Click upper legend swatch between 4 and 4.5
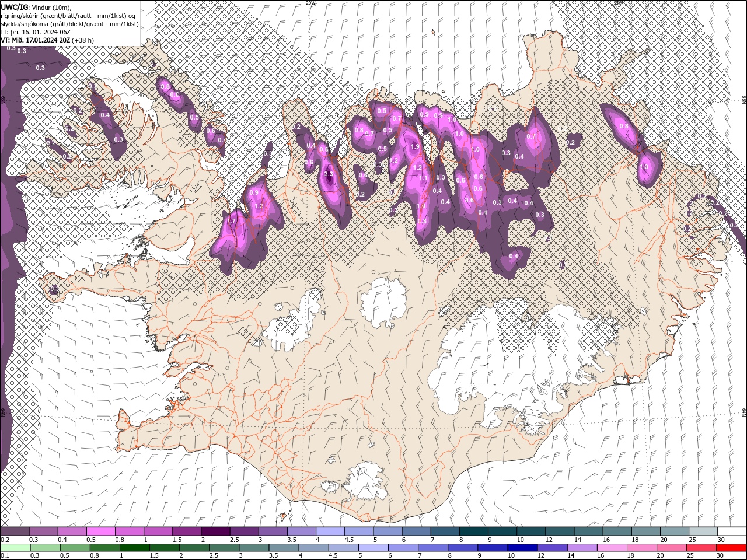 330,531
